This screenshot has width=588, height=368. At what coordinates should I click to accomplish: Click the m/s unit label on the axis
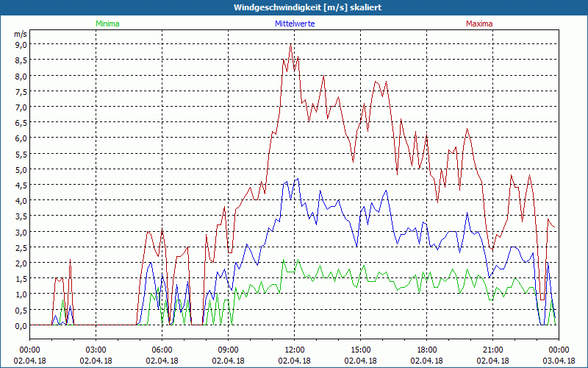click(21, 34)
